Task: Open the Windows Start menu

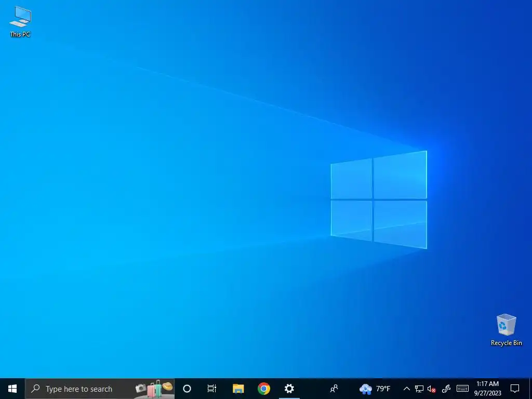Action: (12, 389)
